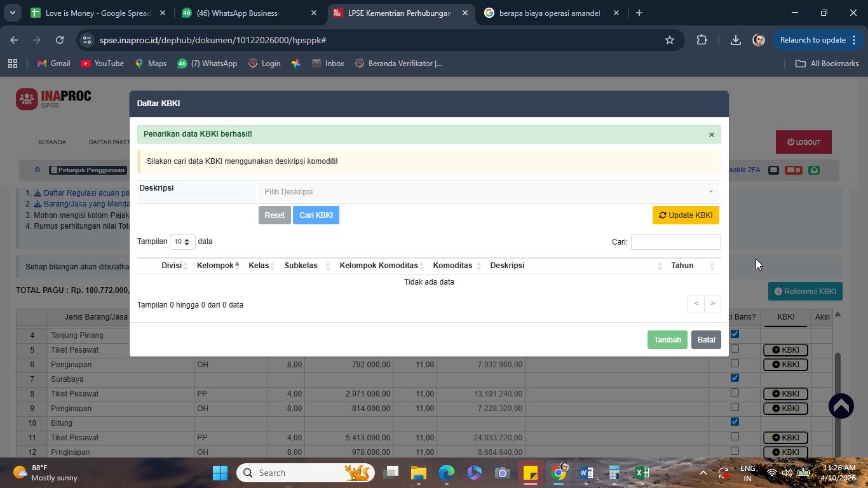This screenshot has height=488, width=868.
Task: Open Beranda Verifikator bookmark
Action: pos(398,64)
